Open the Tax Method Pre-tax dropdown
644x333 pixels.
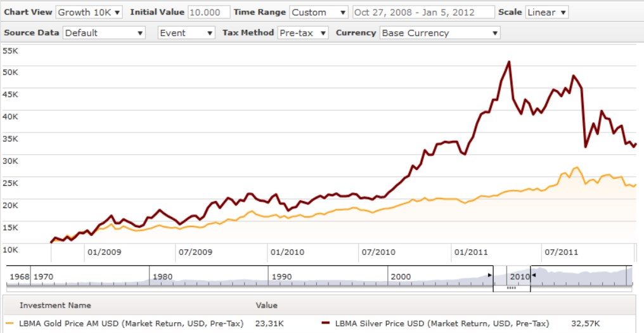point(303,32)
